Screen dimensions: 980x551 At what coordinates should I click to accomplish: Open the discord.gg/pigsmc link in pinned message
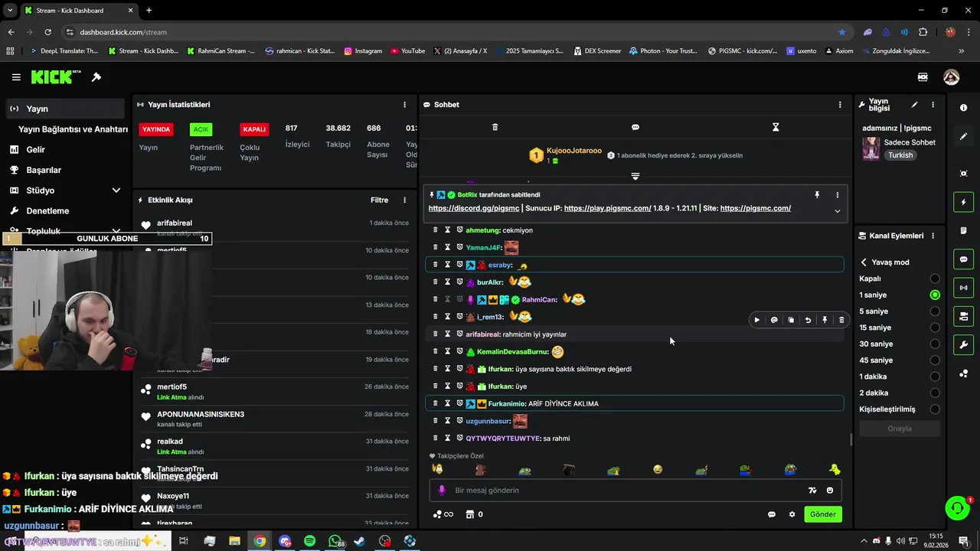[474, 208]
